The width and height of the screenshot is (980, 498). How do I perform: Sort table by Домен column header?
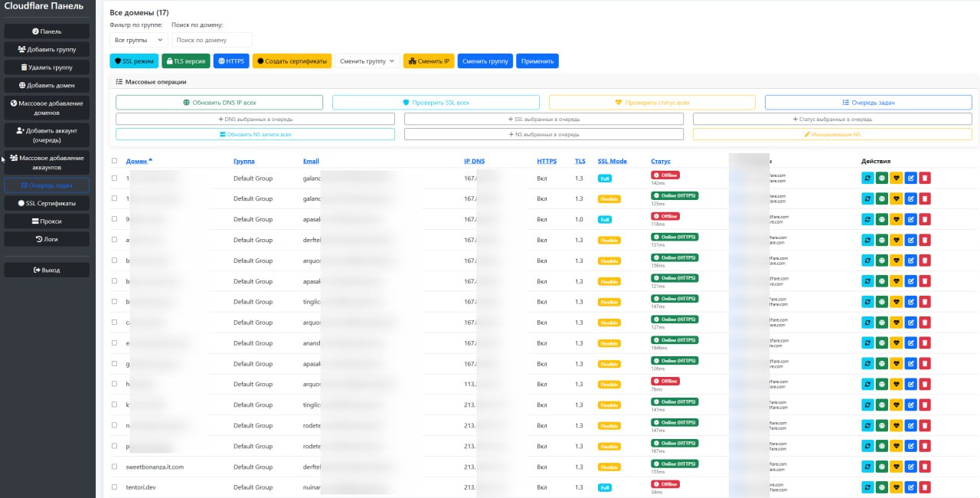click(x=139, y=161)
